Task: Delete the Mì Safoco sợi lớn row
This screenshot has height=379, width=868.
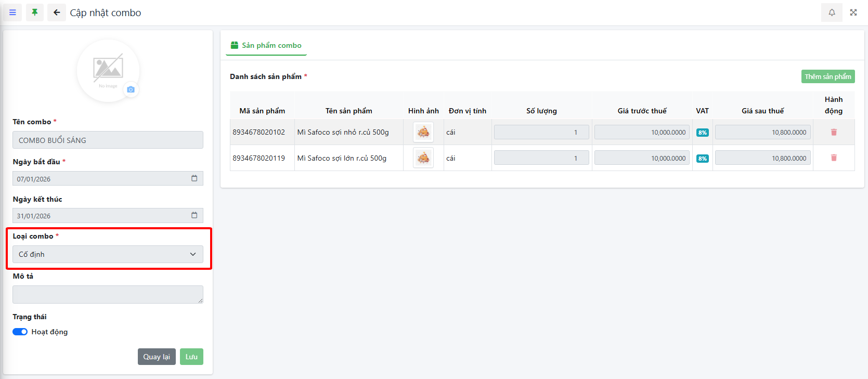Action: click(x=834, y=158)
